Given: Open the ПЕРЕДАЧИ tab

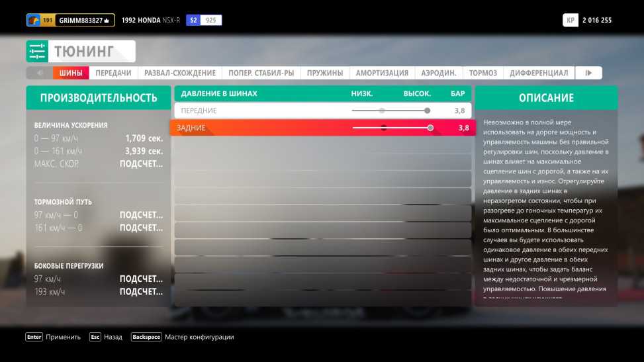Looking at the screenshot, I should (x=113, y=73).
